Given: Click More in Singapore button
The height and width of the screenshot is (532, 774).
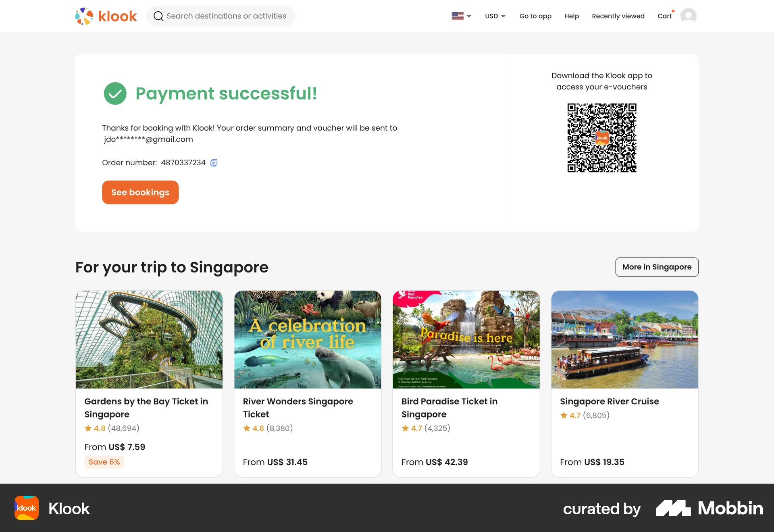Looking at the screenshot, I should [657, 267].
